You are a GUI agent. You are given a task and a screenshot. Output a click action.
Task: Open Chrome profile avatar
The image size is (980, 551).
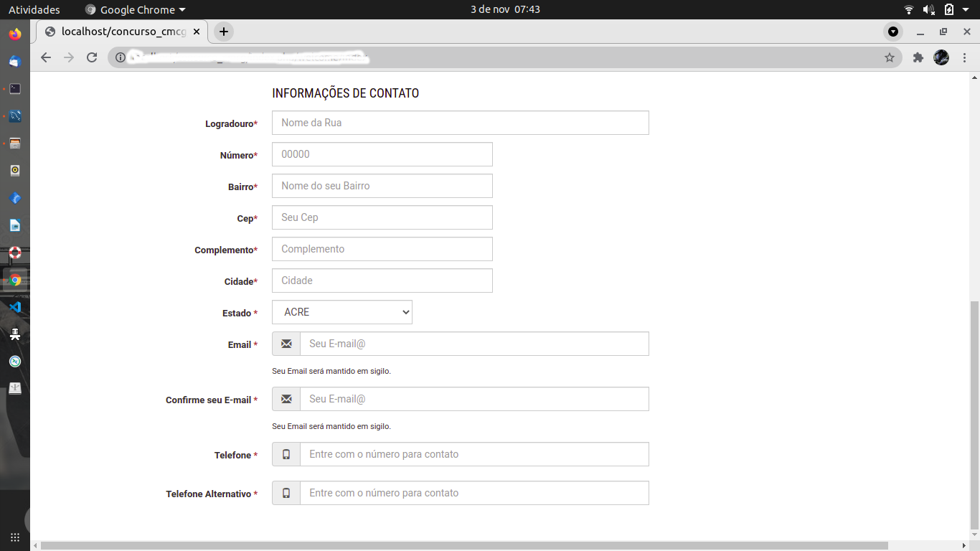941,57
